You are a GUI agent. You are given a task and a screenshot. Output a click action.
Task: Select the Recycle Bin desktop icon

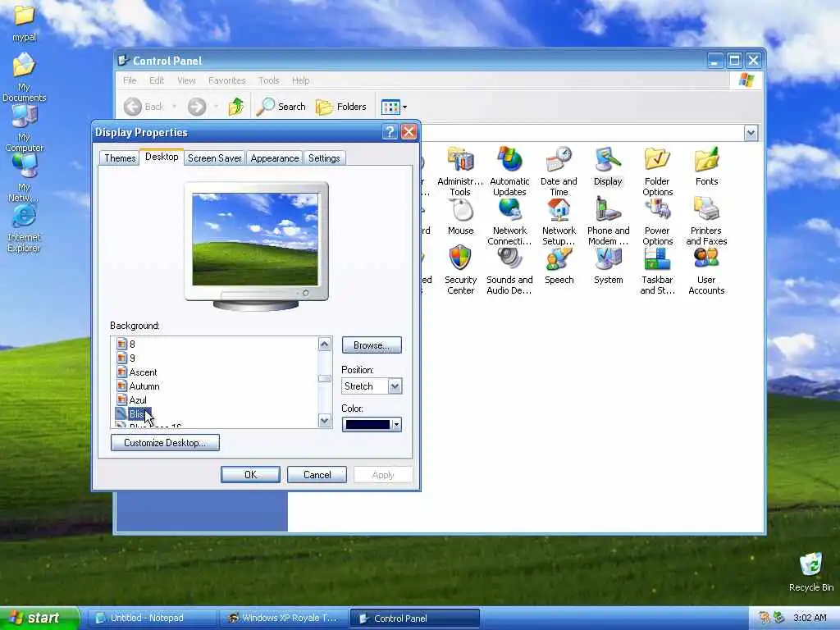pos(811,572)
